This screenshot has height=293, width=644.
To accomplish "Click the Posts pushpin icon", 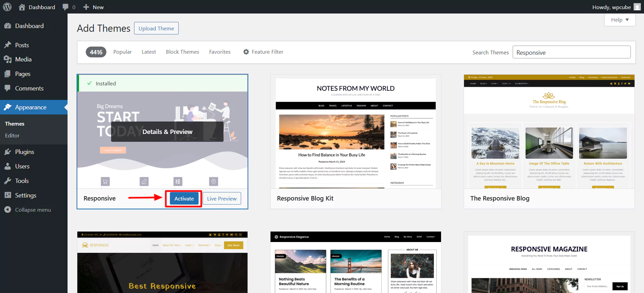I will coord(8,45).
